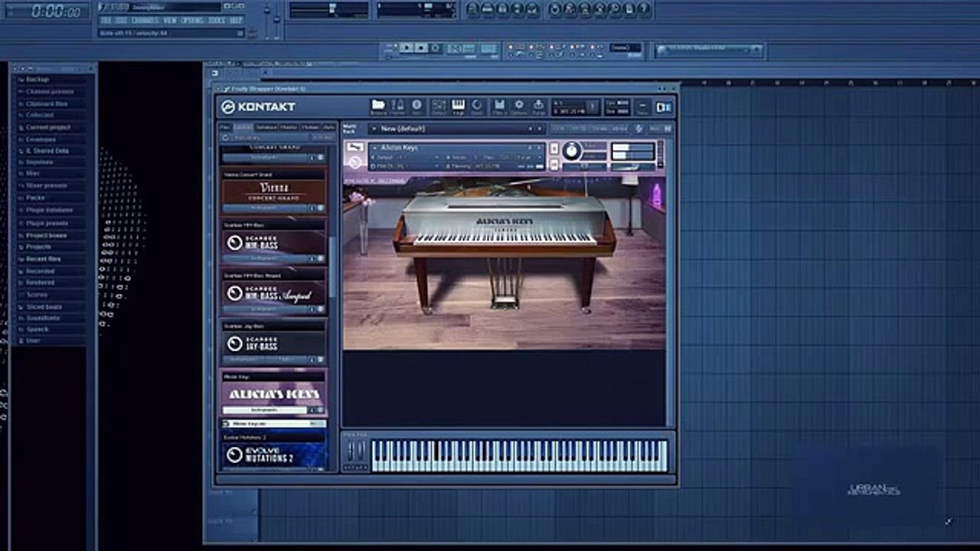Click Kontakt Purge icon
The image size is (980, 551).
pos(538,106)
